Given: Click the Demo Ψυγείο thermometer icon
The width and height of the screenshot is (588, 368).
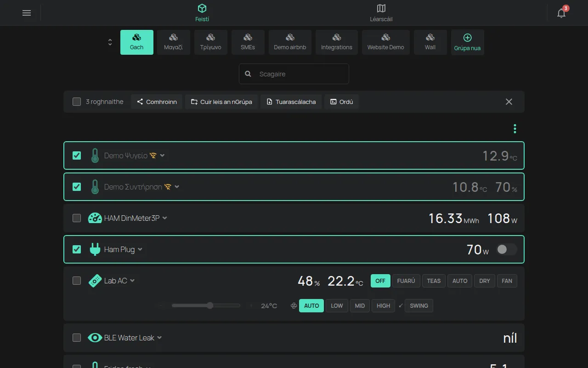Looking at the screenshot, I should 95,155.
